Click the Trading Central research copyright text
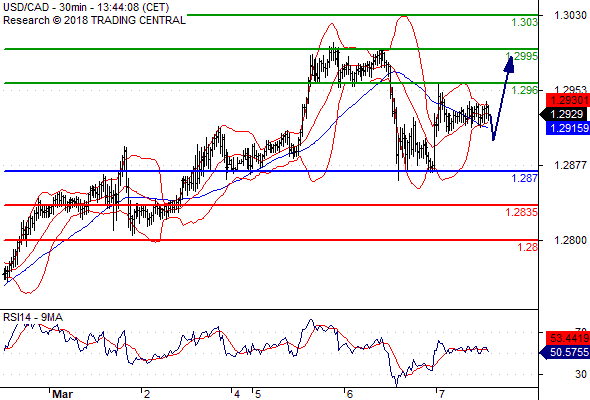590x400 pixels. 94,20
